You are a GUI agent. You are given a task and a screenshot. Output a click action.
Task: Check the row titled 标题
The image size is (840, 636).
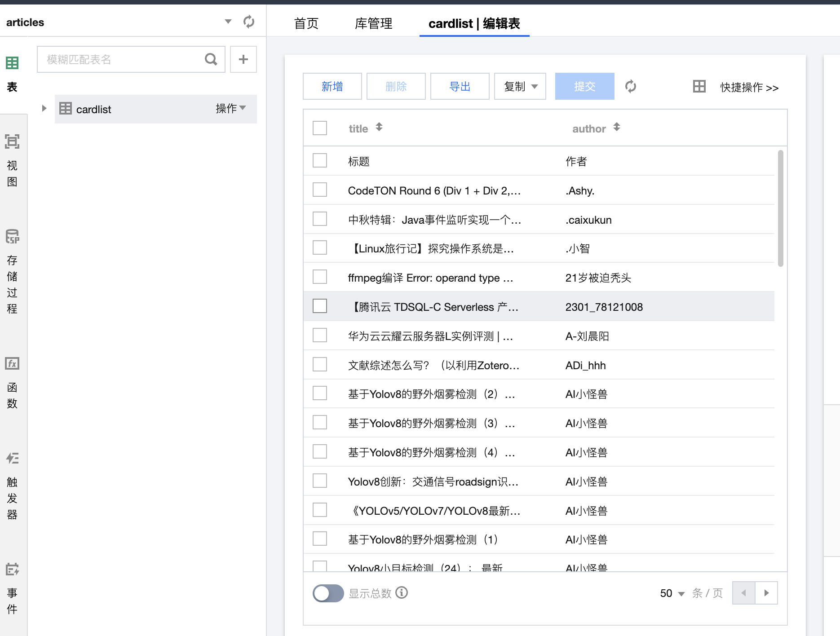coord(320,160)
